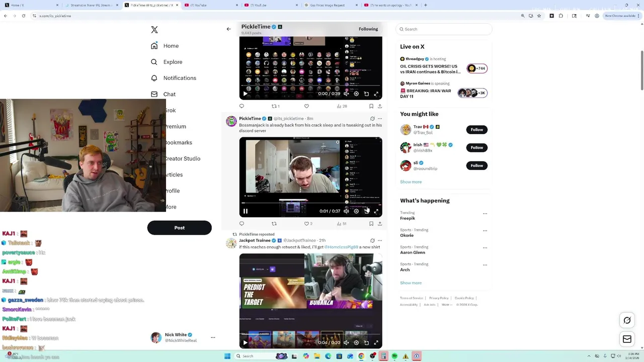Open the floating Grok button
Viewport: 644px width, 362px height.
(627, 320)
